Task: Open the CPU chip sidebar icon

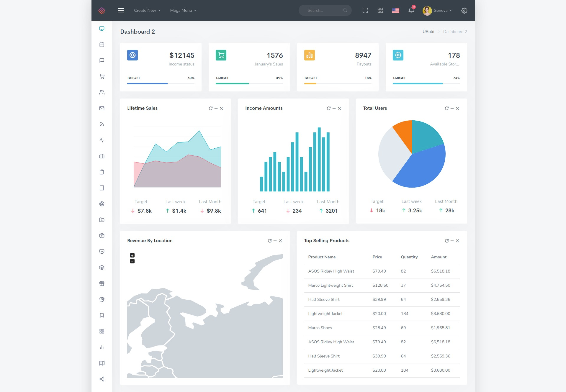Action: coord(102,299)
